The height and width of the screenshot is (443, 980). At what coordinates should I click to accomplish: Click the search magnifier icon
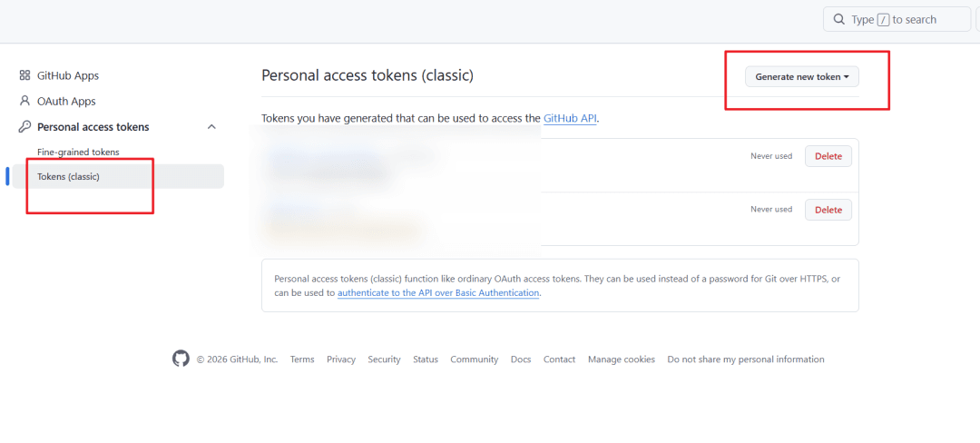pyautogui.click(x=839, y=20)
